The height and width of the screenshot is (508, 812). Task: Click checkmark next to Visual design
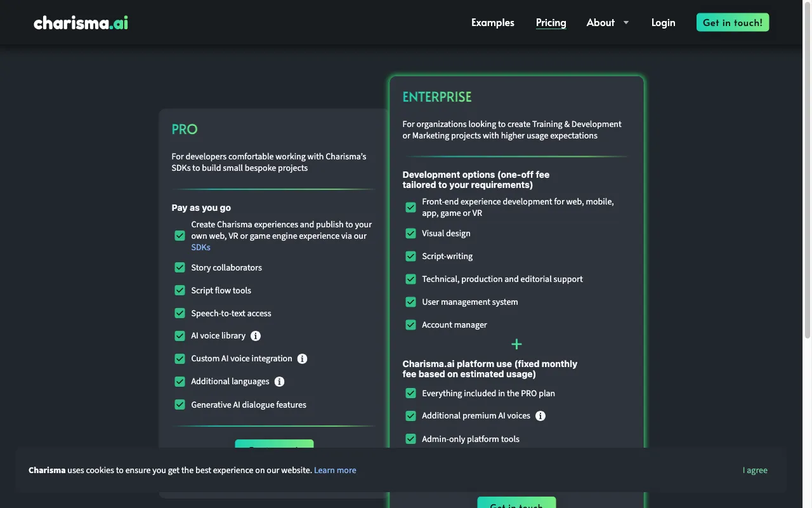(410, 233)
